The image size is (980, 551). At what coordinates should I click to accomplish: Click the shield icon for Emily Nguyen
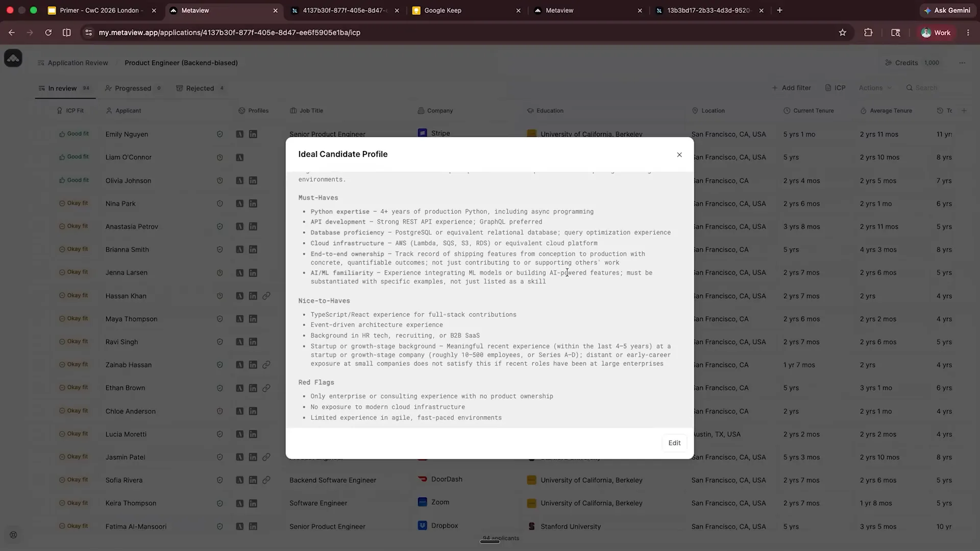click(x=220, y=134)
